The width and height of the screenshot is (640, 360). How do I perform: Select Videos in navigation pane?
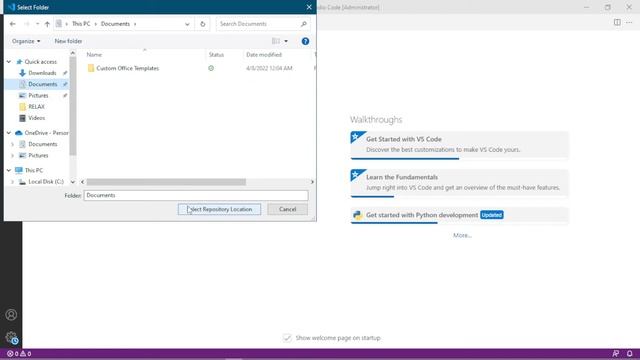pos(36,118)
